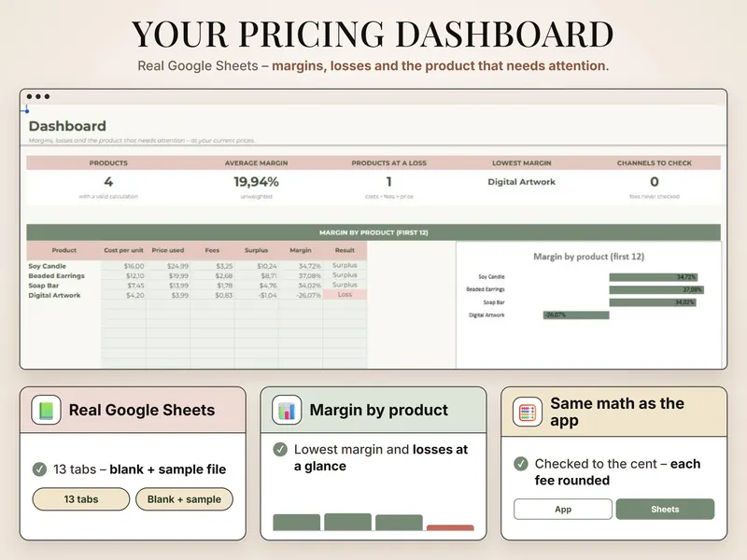Click checkmark beside Lowest margin and losses
Image resolution: width=747 pixels, height=560 pixels.
point(280,450)
